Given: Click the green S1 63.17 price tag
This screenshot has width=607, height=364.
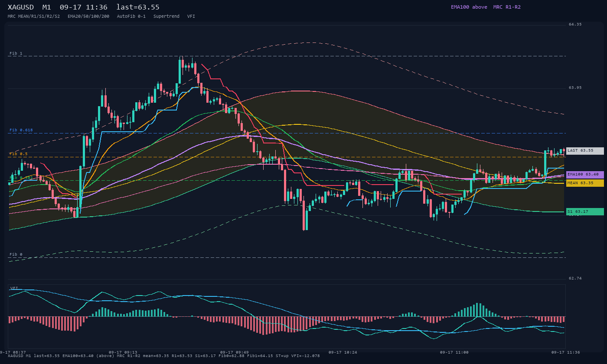Looking at the screenshot, I should click(585, 212).
